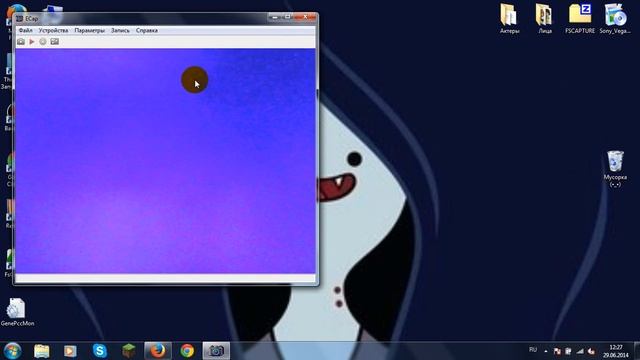640x360 pixels.
Task: Close the ECap window
Action: click(305, 17)
